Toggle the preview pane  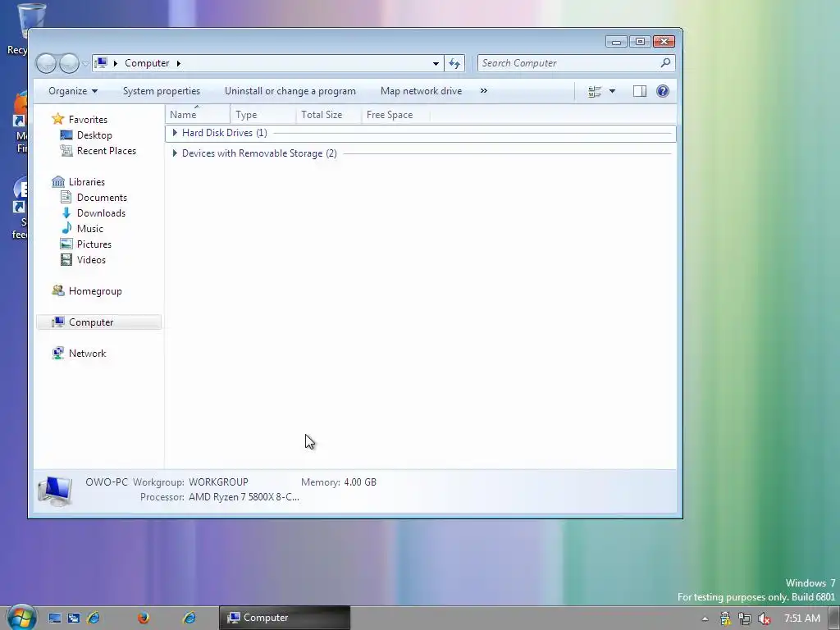pyautogui.click(x=640, y=91)
